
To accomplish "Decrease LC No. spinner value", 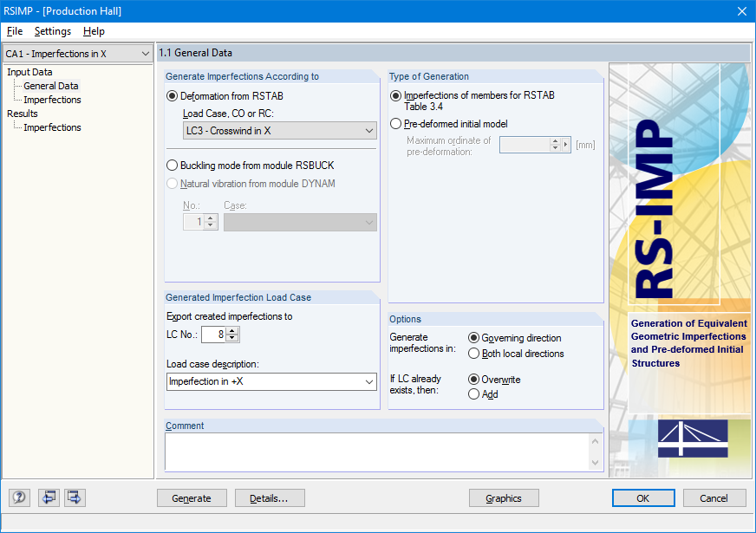I will [x=232, y=338].
